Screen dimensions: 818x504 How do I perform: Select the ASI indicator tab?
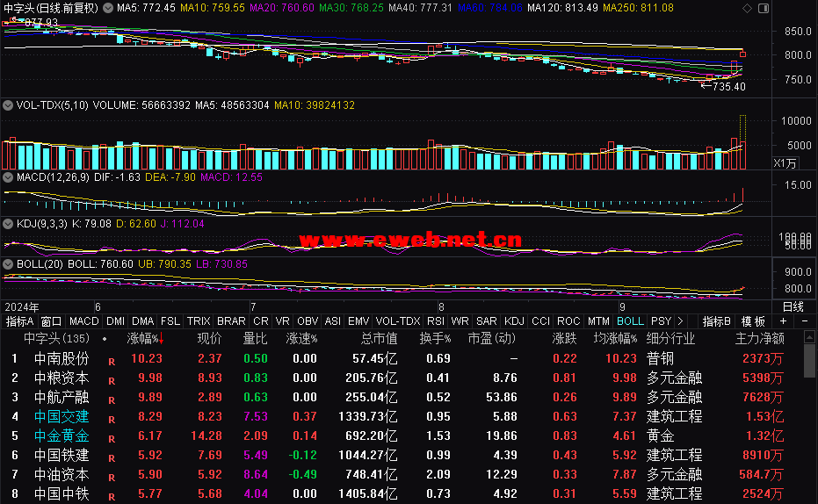(x=332, y=321)
